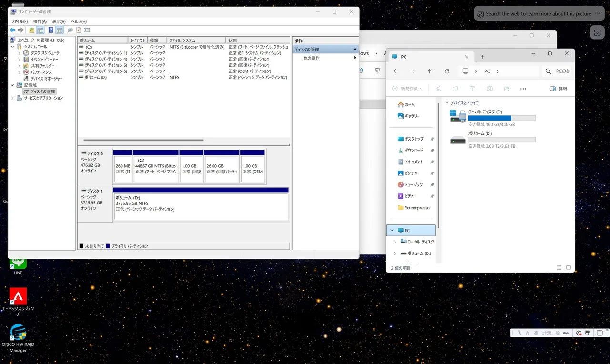Open the デバイス マネージャー tree item
Screen dimensions: 610x364
pyautogui.click(x=46, y=79)
